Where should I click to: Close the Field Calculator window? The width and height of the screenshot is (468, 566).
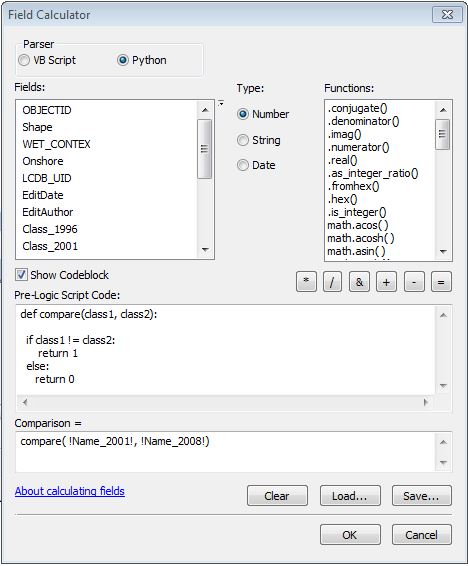[x=447, y=15]
